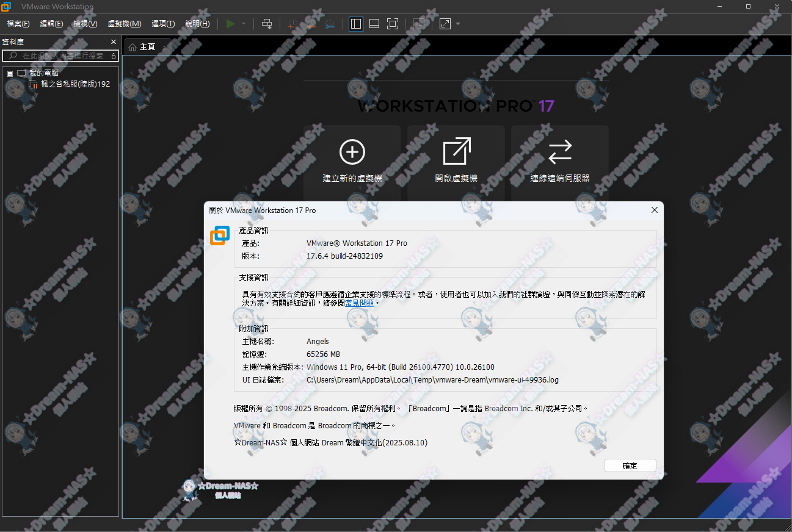Click the 開啟虛擬機 open icon
This screenshot has height=532, width=792.
click(x=456, y=152)
